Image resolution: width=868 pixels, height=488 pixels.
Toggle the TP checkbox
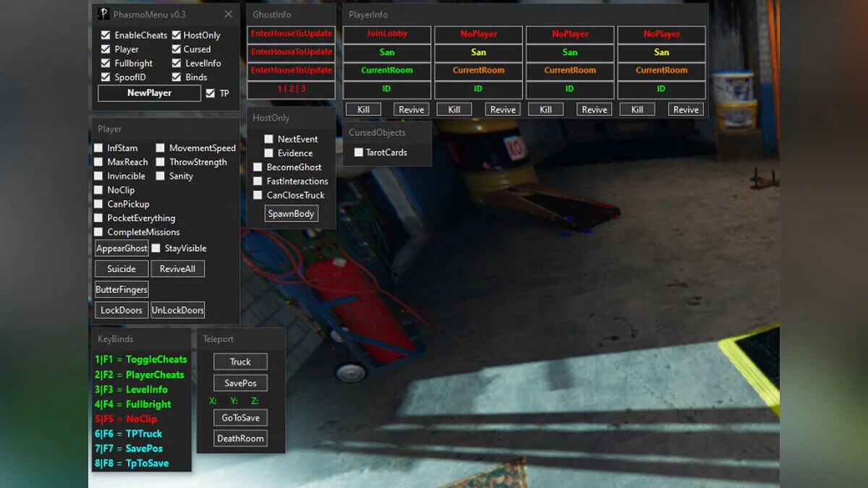pos(210,93)
